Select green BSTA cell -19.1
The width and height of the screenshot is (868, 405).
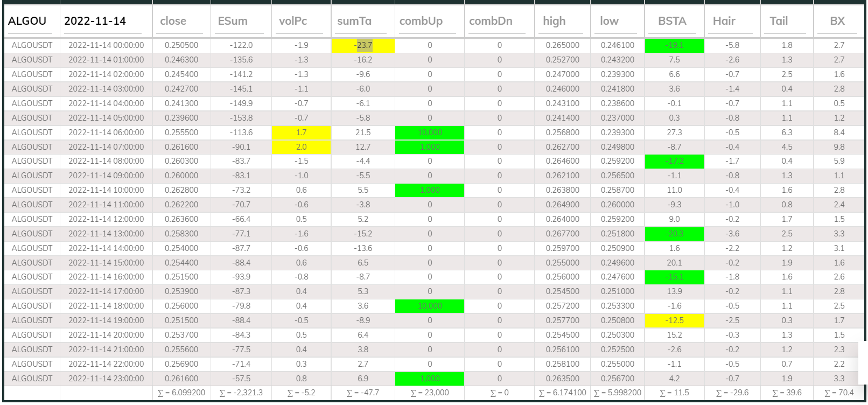[x=674, y=45]
